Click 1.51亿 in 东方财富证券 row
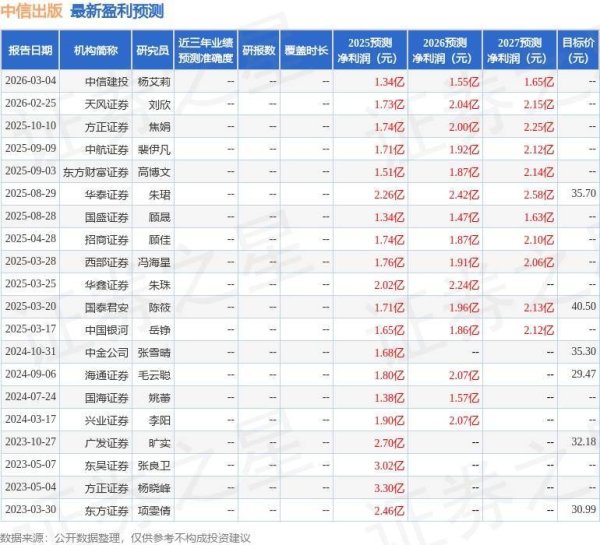 click(389, 172)
